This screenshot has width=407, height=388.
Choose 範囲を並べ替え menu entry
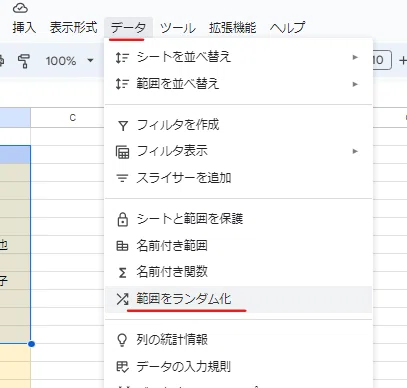(238, 84)
